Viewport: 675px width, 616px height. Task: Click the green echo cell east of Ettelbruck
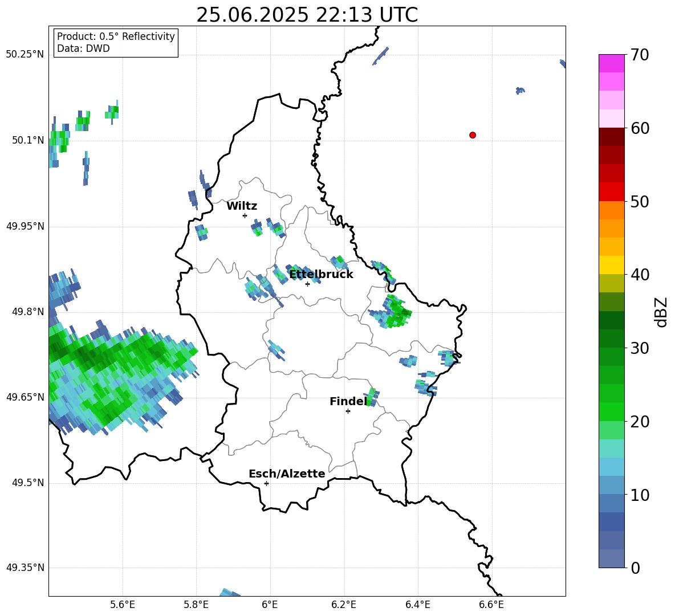pos(392,312)
